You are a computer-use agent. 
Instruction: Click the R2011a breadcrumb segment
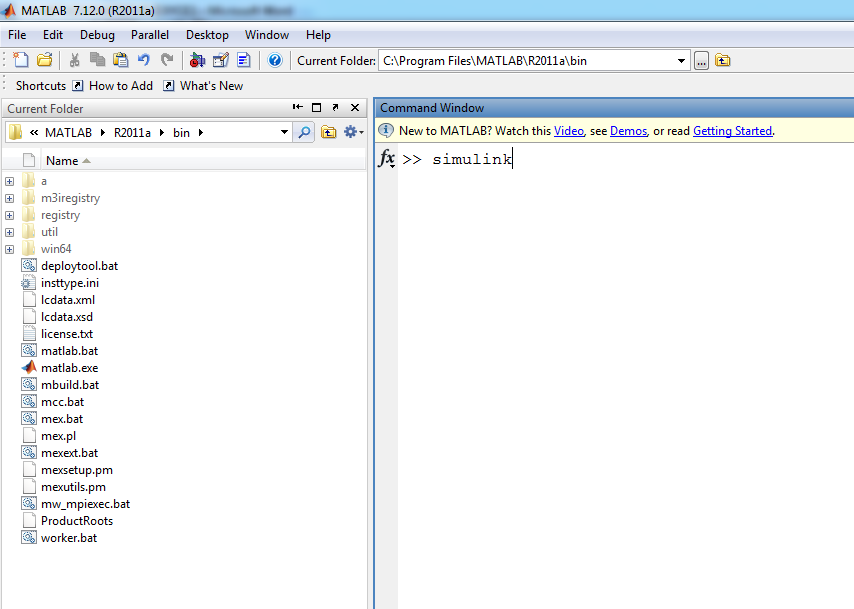[x=132, y=132]
